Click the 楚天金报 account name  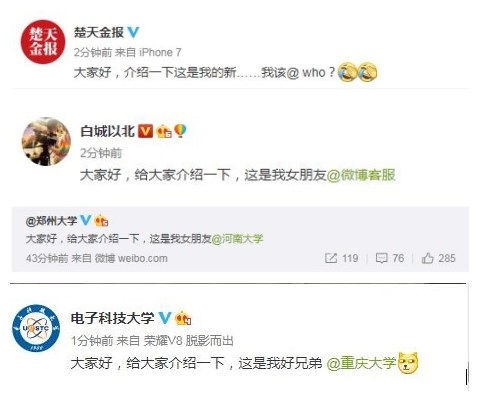(99, 33)
